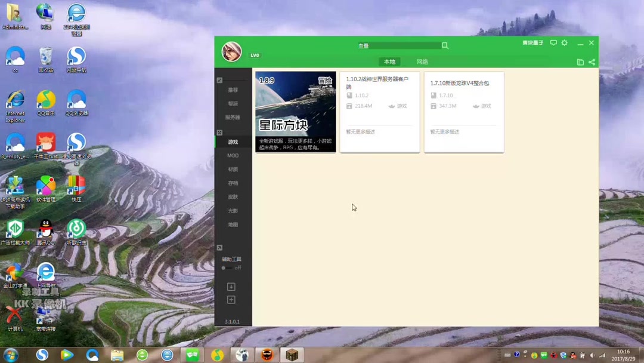Click the copy pages icon near share

(x=579, y=61)
